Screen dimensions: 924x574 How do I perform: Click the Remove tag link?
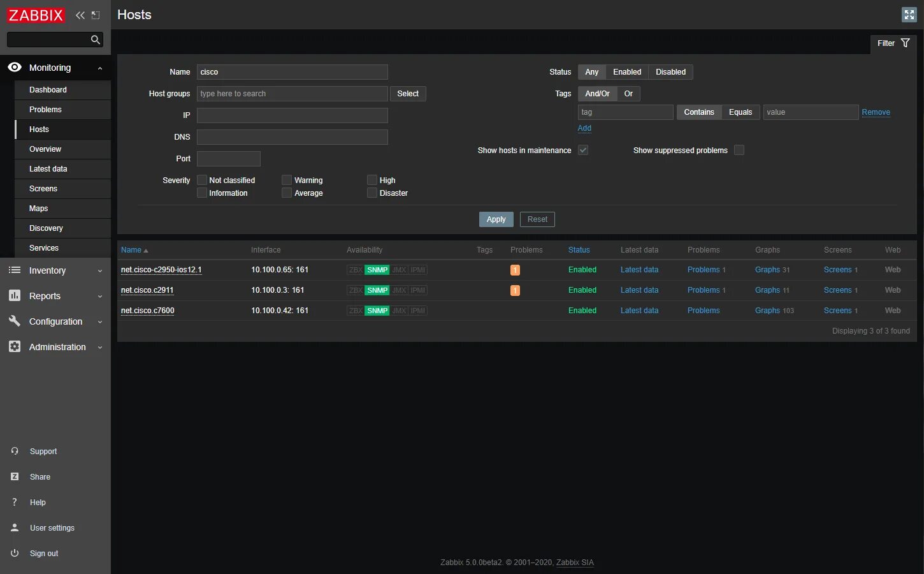[876, 112]
